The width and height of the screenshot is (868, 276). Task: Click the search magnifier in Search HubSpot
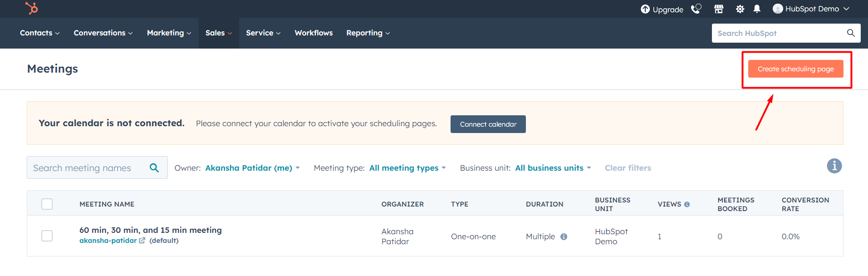[x=851, y=33]
